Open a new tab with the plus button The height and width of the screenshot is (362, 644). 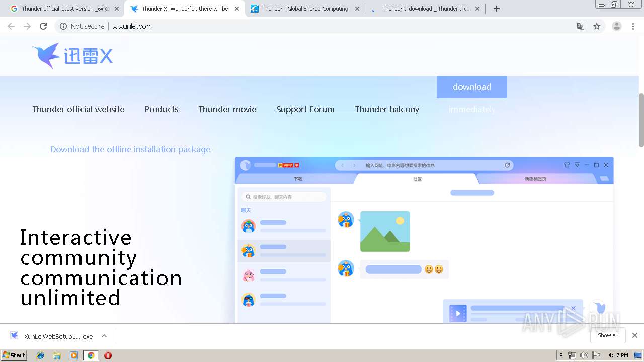click(x=497, y=9)
